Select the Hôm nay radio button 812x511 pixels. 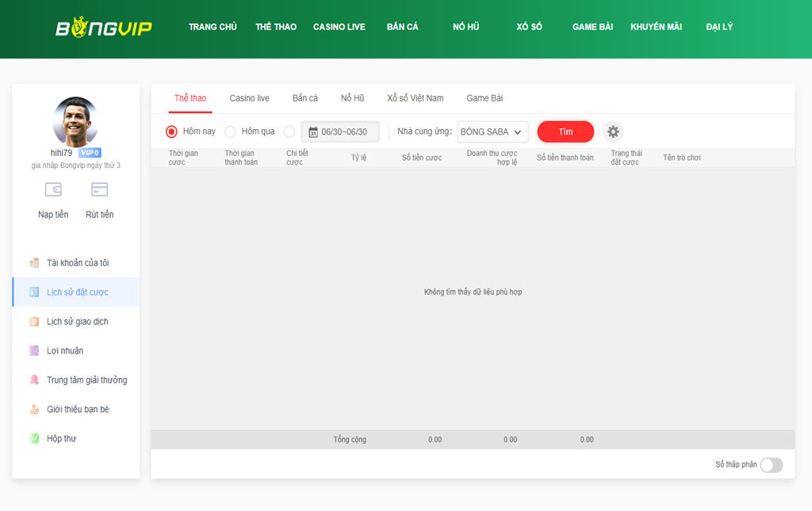point(171,132)
